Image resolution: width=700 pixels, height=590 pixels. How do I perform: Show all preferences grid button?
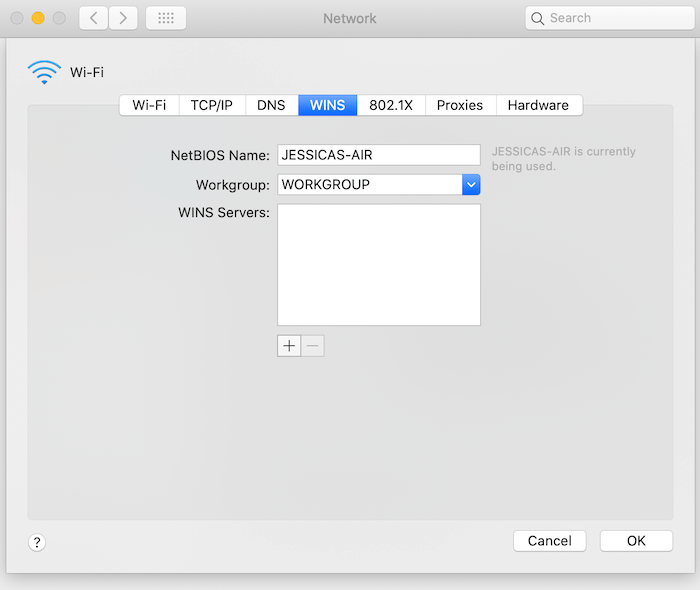pos(166,18)
